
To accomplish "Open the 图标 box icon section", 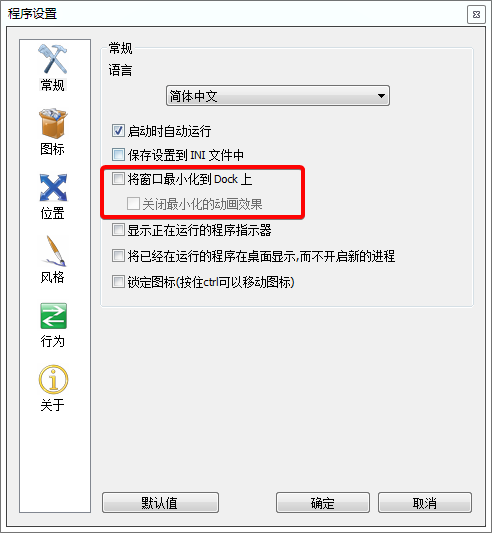I will click(x=53, y=123).
